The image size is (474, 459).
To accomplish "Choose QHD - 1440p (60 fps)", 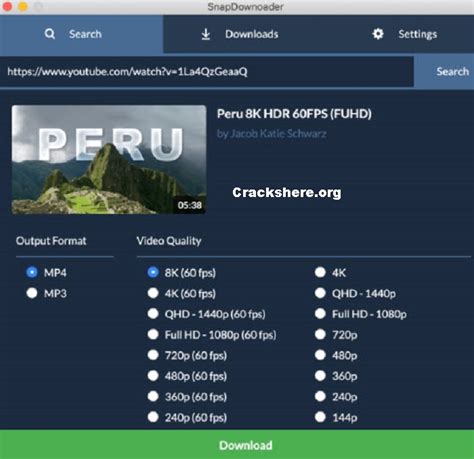I will click(x=153, y=314).
